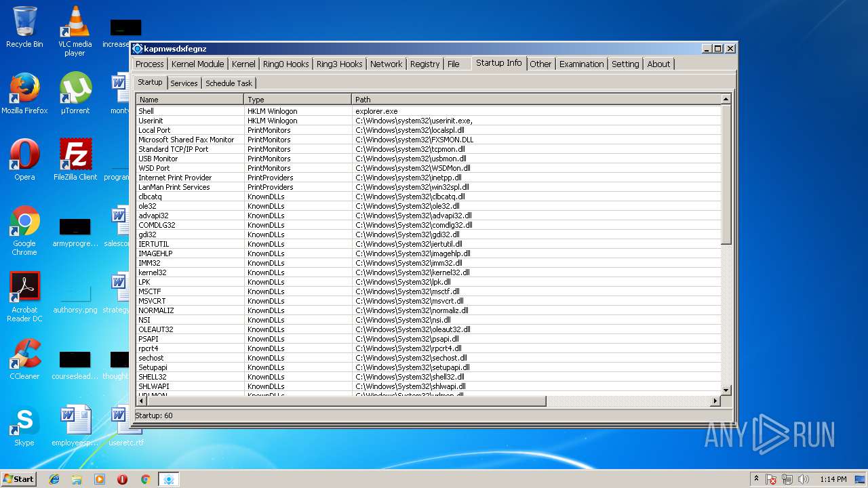
Task: Select the IERTUTIL KnownDLLs row
Action: click(428, 244)
